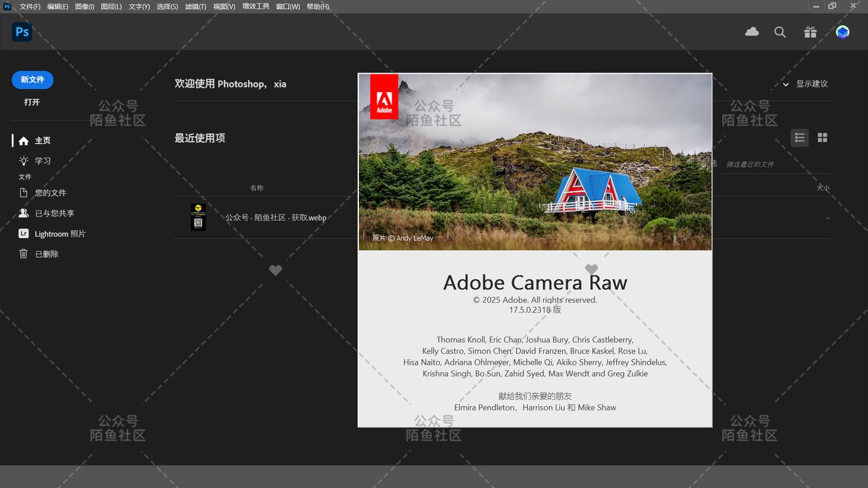Click the 新文件 button
Viewport: 868px width, 488px height.
coord(32,80)
